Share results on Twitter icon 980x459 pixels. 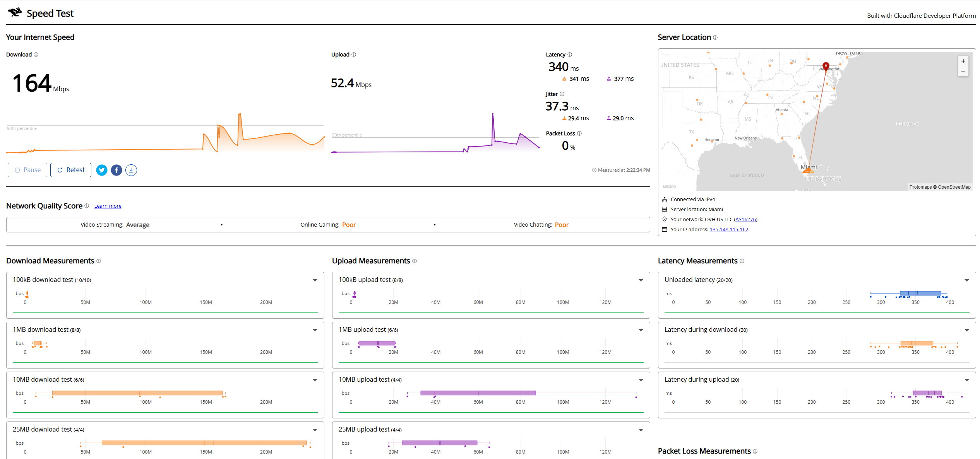pos(102,170)
